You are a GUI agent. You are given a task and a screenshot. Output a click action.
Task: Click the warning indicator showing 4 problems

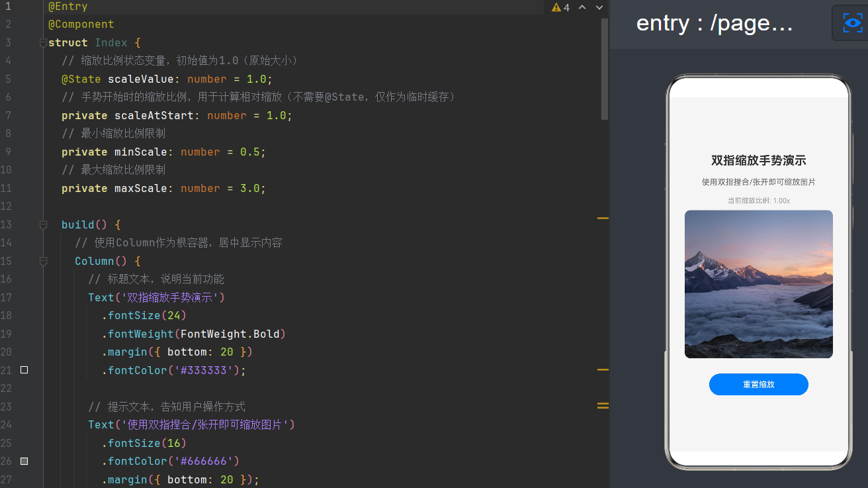coord(560,7)
